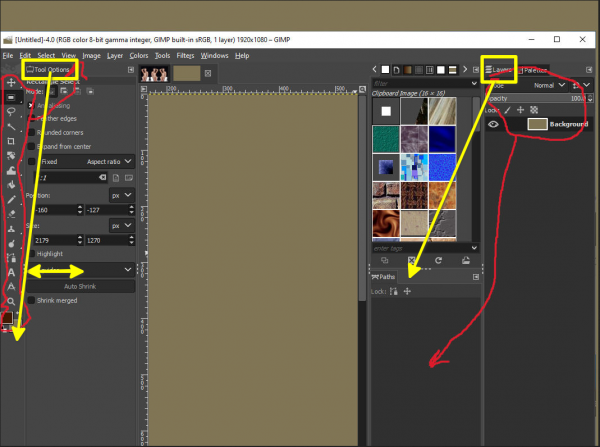Viewport: 600px width, 447px height.
Task: Open the Position unit px dropdown
Action: 122,195
